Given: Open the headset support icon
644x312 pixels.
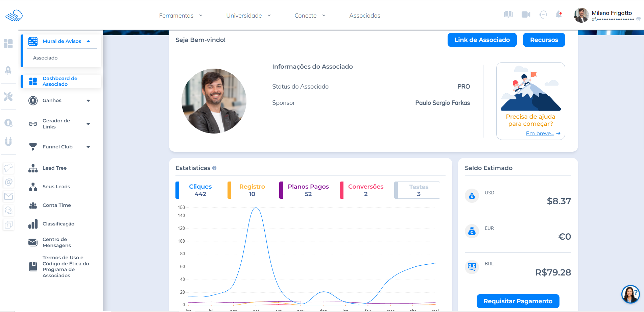Looking at the screenshot, I should (543, 15).
